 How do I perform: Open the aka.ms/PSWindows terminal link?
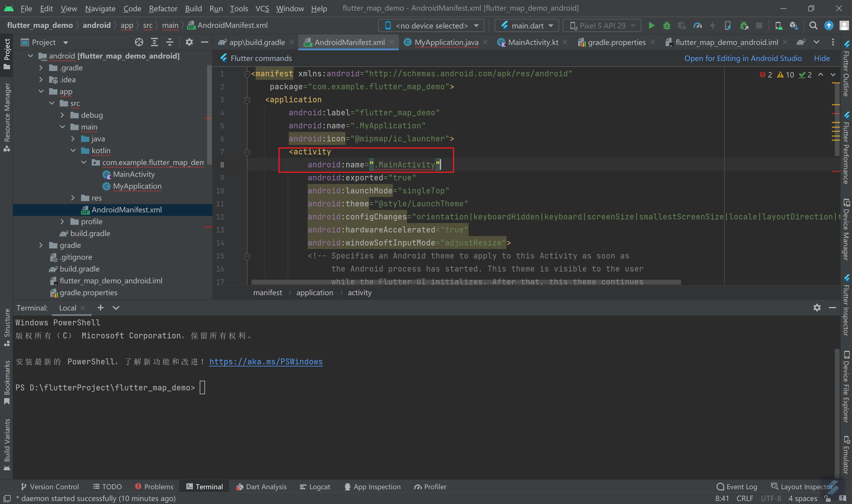click(x=266, y=361)
